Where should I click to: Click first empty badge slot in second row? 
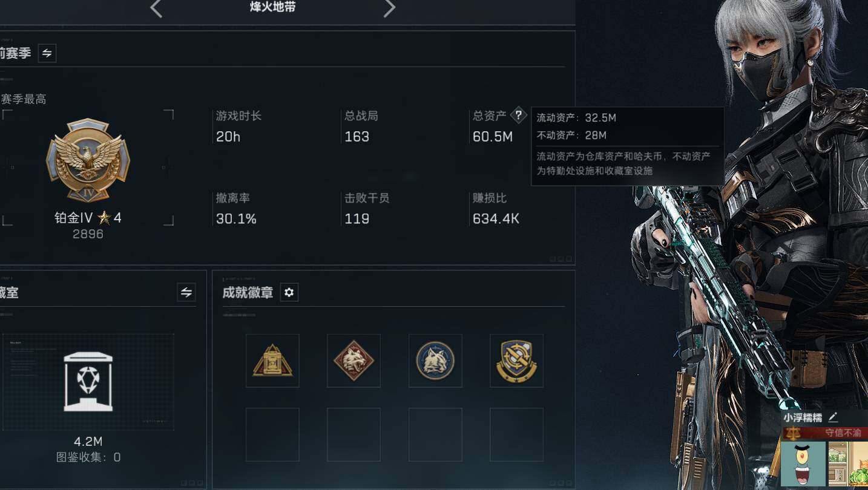pos(272,434)
